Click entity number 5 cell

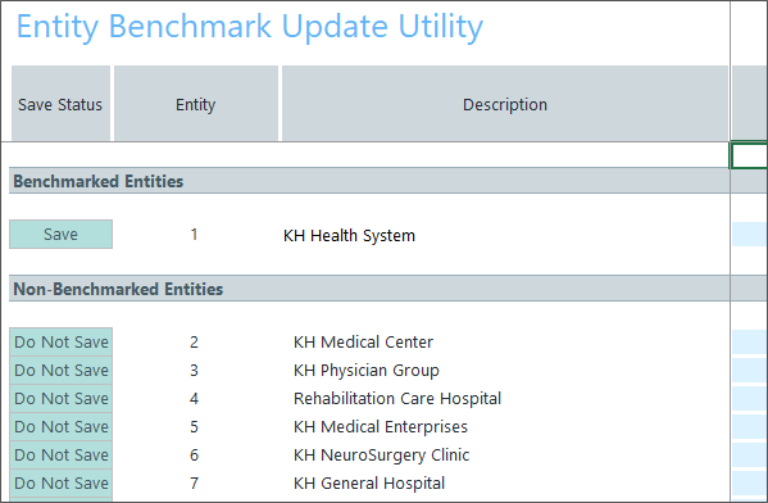[x=194, y=427]
